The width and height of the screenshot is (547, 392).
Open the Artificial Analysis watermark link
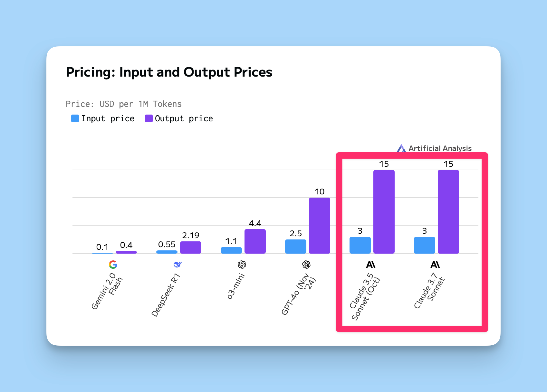coord(434,148)
